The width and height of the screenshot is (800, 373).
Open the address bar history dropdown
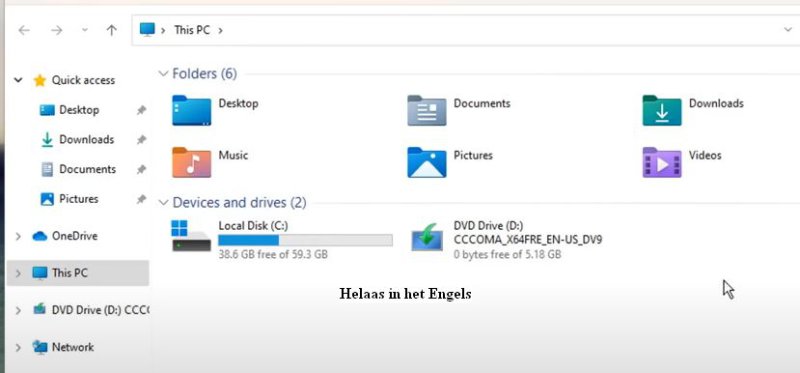[x=788, y=30]
